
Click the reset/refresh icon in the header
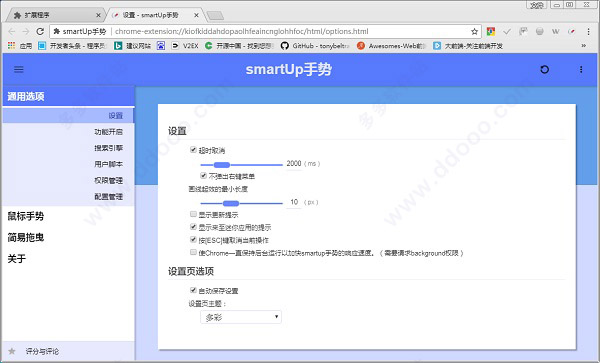point(544,69)
